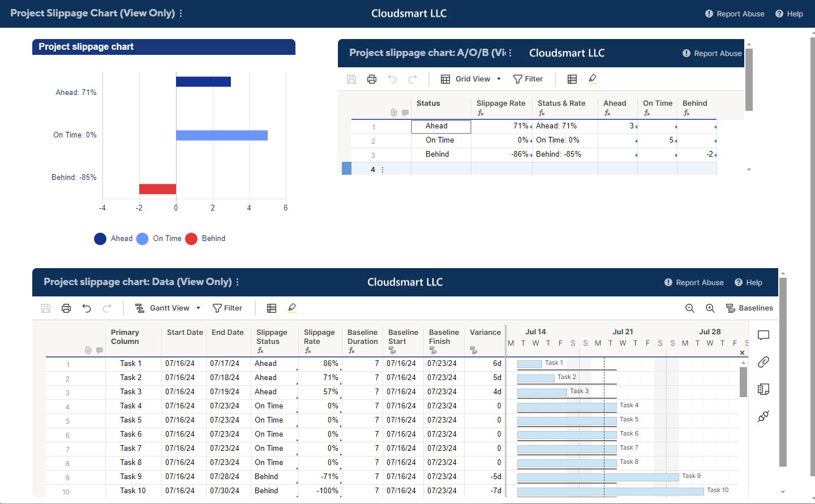Print the Data sheet using the printer icon
The image size is (815, 504).
click(x=66, y=308)
